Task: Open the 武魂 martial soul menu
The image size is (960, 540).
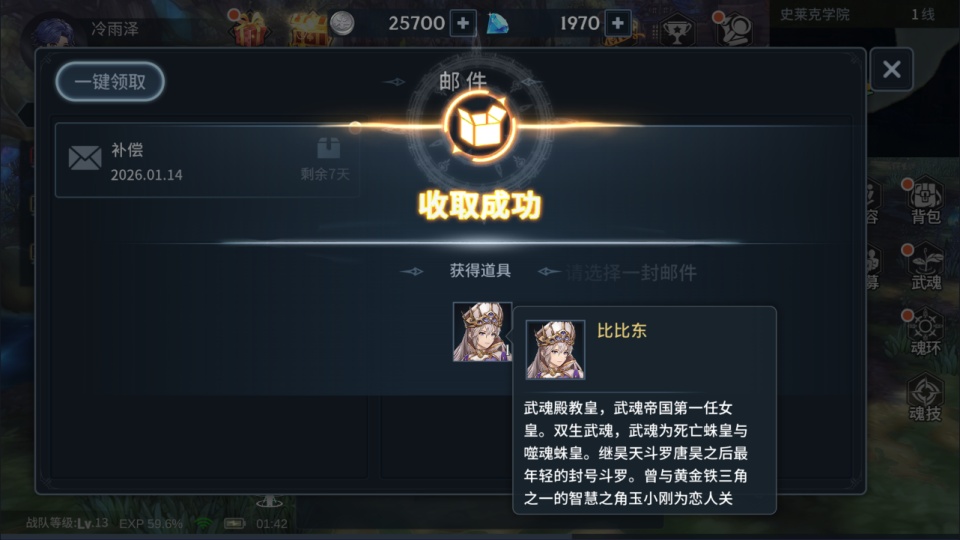Action: 925,268
